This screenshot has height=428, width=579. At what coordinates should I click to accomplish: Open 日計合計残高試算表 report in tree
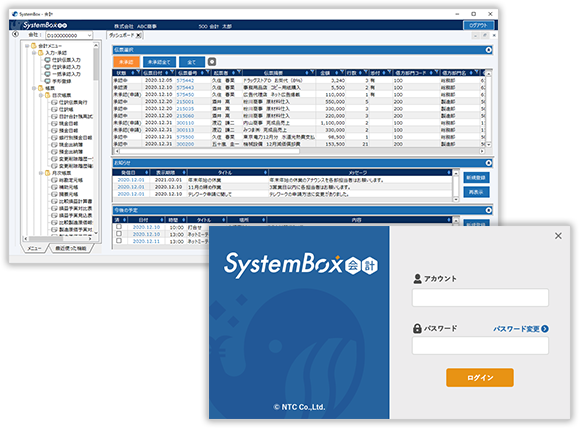coord(72,116)
